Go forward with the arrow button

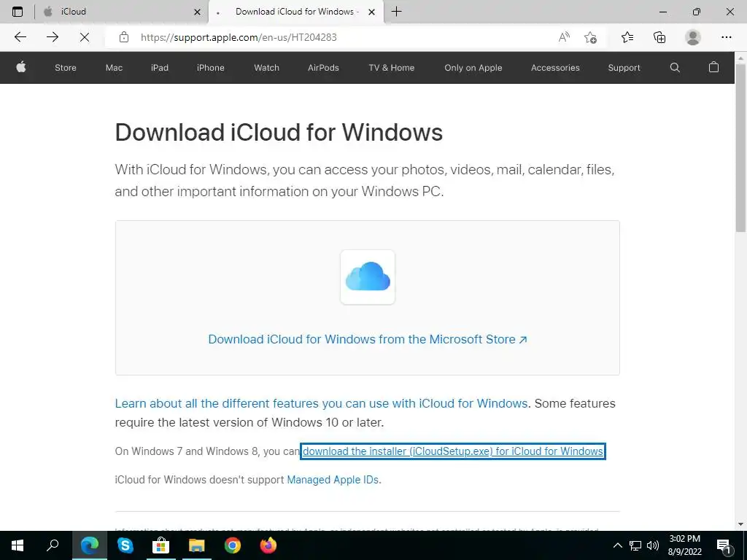[x=53, y=37]
